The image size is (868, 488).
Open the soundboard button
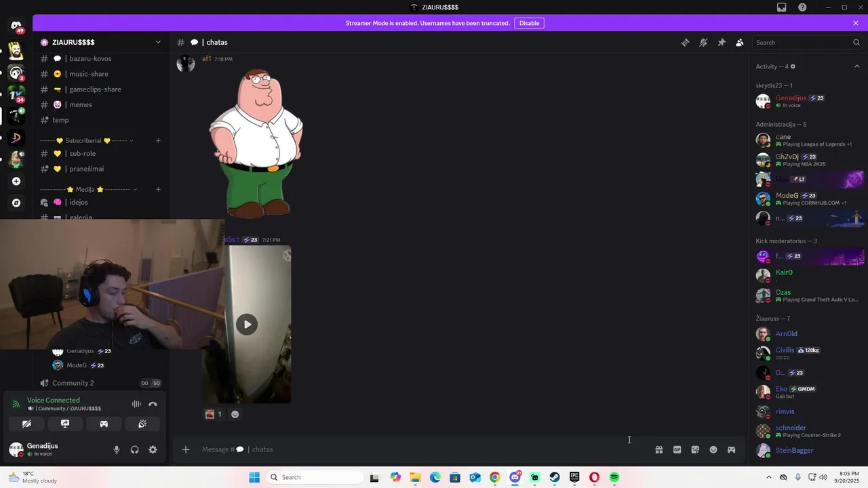tap(142, 424)
